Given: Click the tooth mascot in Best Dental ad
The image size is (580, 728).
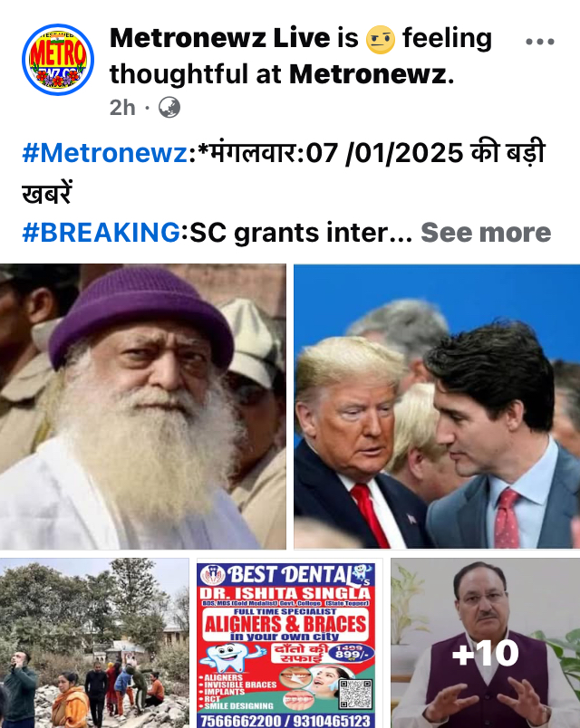Looking at the screenshot, I should coord(232,657).
